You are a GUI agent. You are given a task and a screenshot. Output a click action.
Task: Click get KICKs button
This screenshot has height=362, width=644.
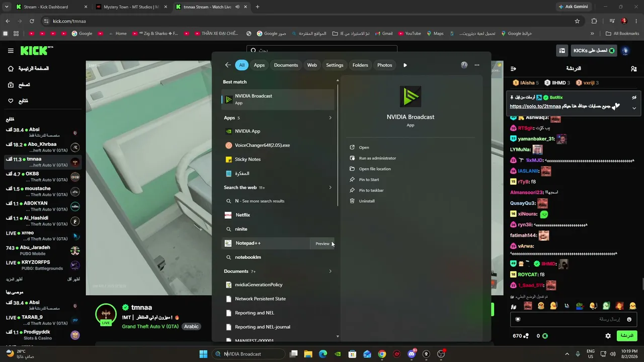tap(594, 51)
